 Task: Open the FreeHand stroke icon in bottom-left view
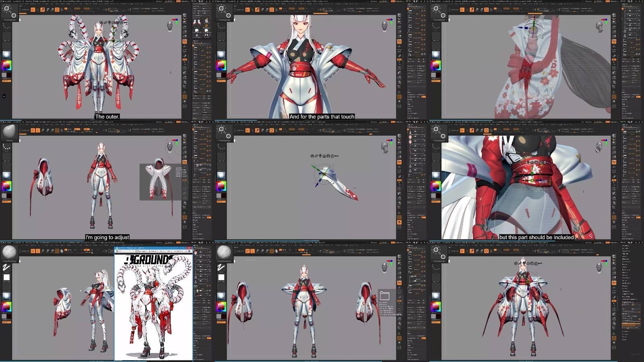[6, 267]
